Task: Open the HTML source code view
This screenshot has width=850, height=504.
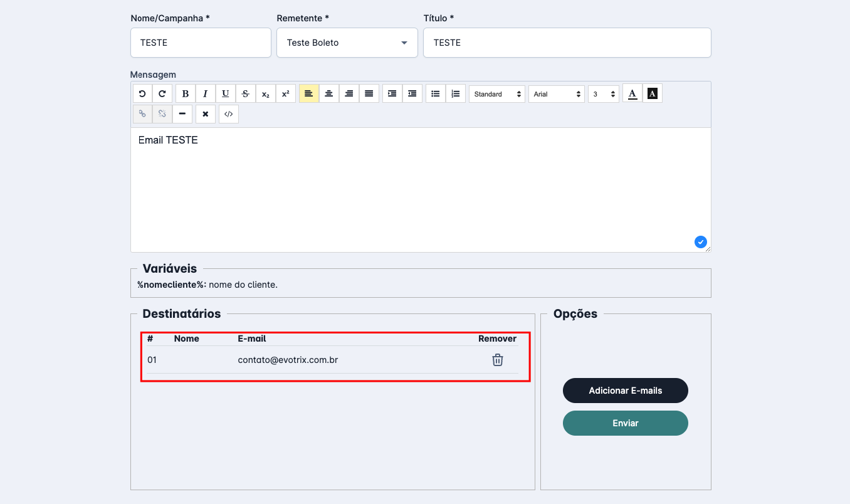Action: [x=229, y=114]
